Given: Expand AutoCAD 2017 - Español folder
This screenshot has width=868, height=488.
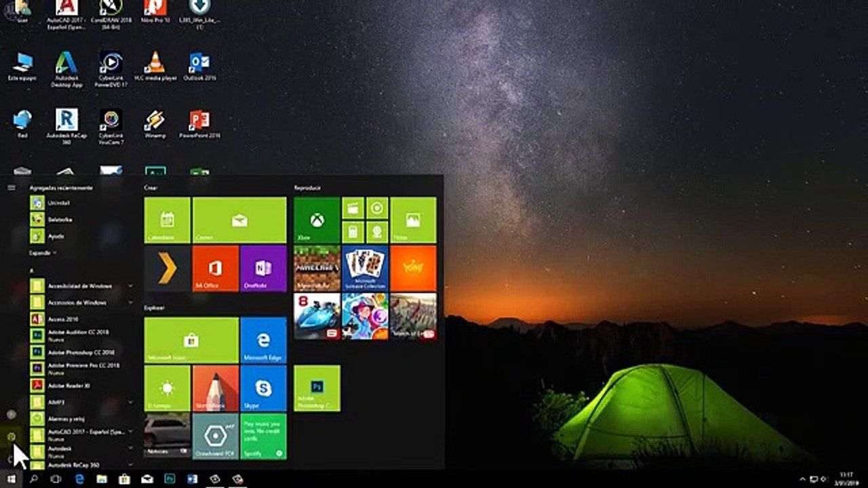Looking at the screenshot, I should [x=80, y=435].
